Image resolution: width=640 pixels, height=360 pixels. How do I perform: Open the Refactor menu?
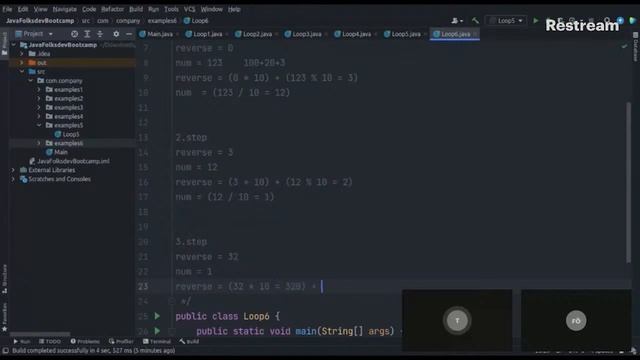pyautogui.click(x=112, y=9)
